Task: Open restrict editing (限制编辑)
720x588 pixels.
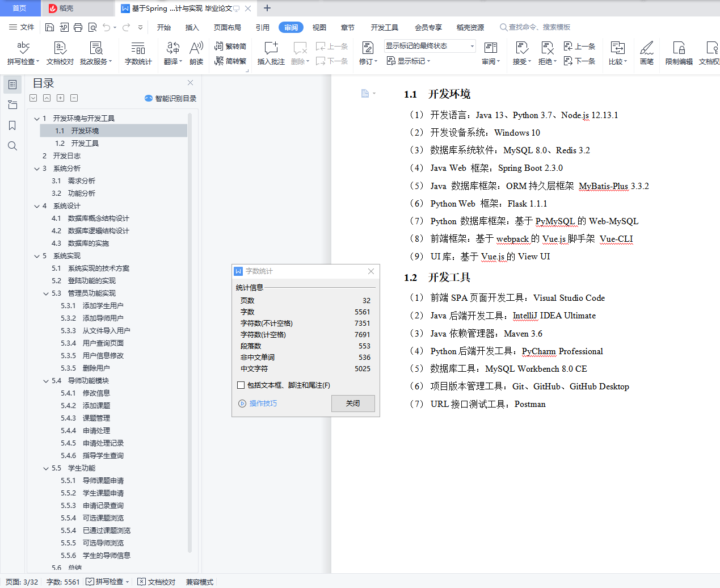Action: tap(679, 53)
